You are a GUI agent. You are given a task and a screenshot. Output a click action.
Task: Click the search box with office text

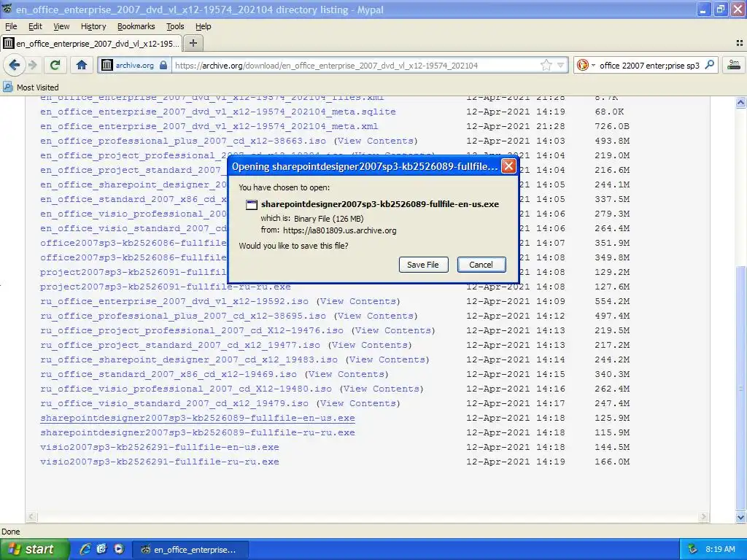[x=649, y=65]
